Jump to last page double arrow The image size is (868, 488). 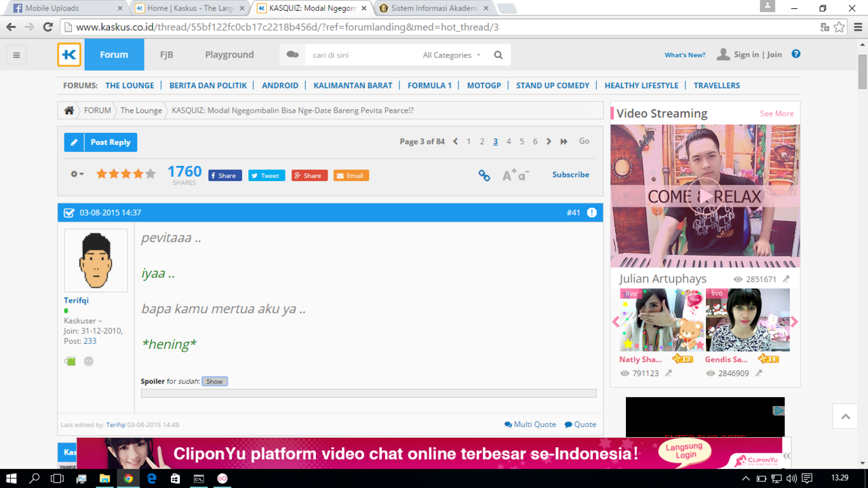pos(564,142)
